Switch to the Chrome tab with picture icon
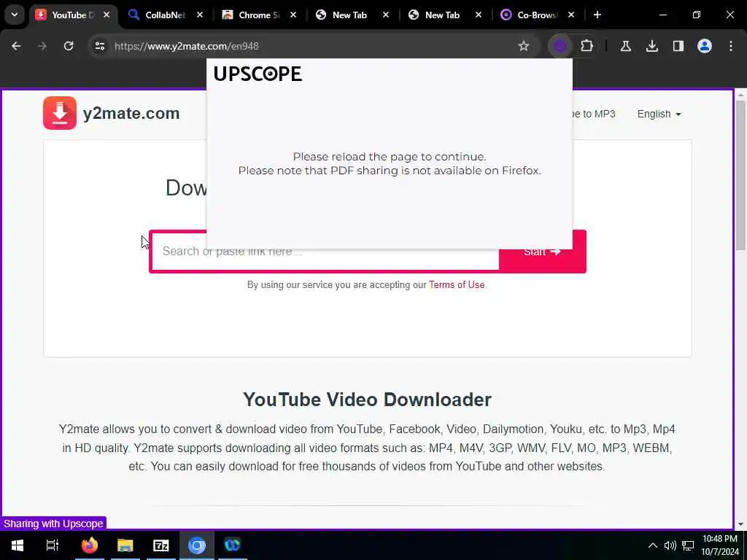Screen dimensions: 747x560 (259, 15)
